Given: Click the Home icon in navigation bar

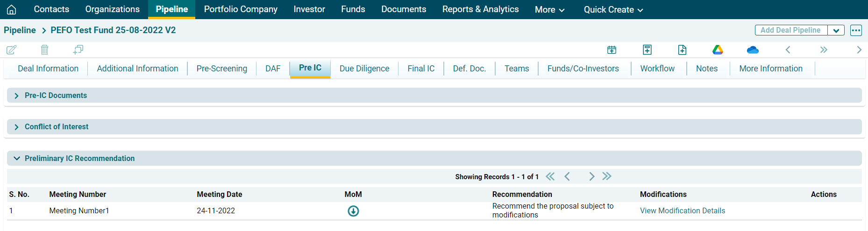Looking at the screenshot, I should pos(12,9).
